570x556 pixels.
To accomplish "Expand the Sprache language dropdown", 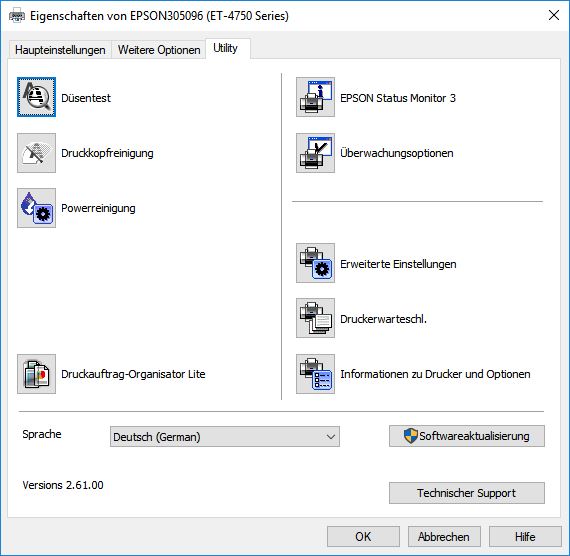I will 225,436.
